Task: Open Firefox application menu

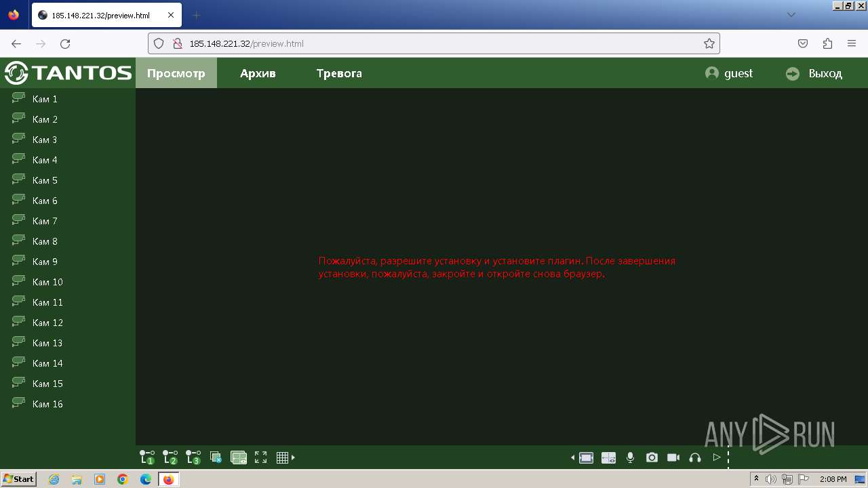Action: tap(852, 43)
